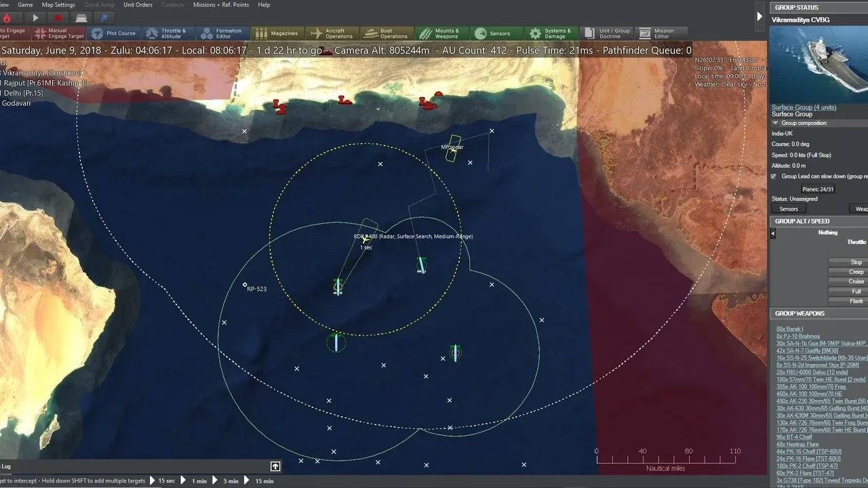
Task: Open the Unit Orders menu
Action: (138, 5)
